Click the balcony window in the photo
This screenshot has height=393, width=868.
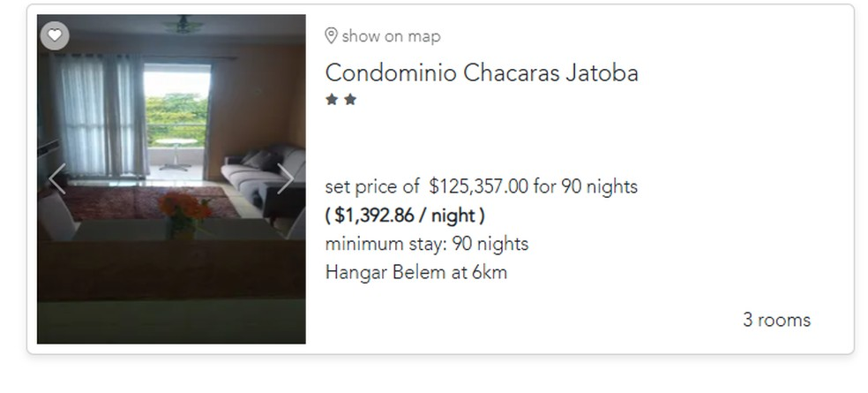(176, 119)
